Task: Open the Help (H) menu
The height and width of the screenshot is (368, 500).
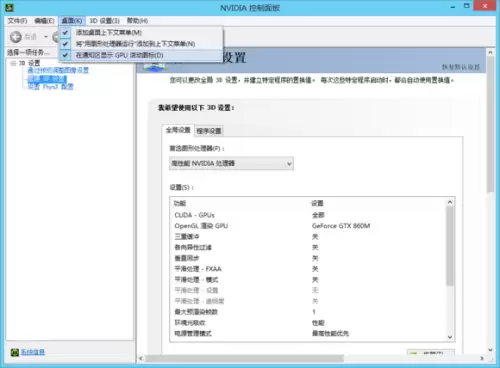Action: 137,21
